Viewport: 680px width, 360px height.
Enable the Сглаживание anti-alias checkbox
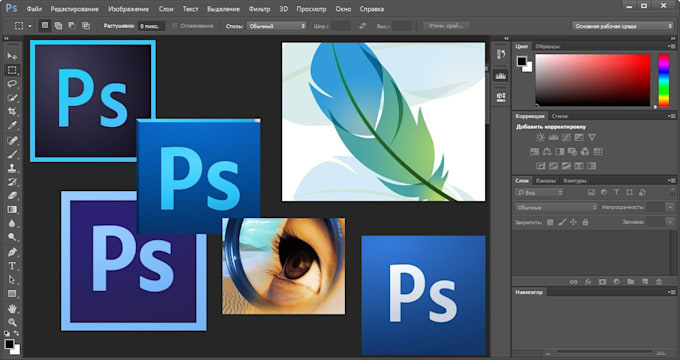(175, 26)
